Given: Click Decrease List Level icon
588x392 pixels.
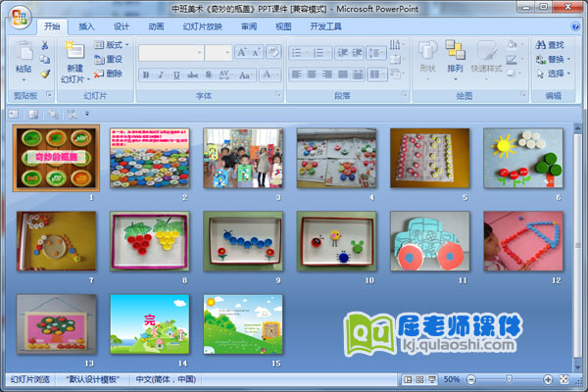Looking at the screenshot, I should pos(342,53).
